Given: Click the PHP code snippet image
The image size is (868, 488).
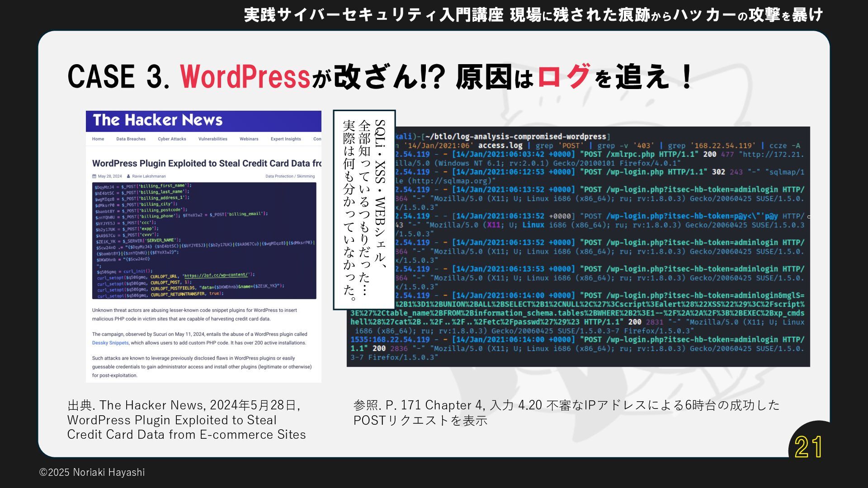Looking at the screenshot, I should pyautogui.click(x=204, y=240).
